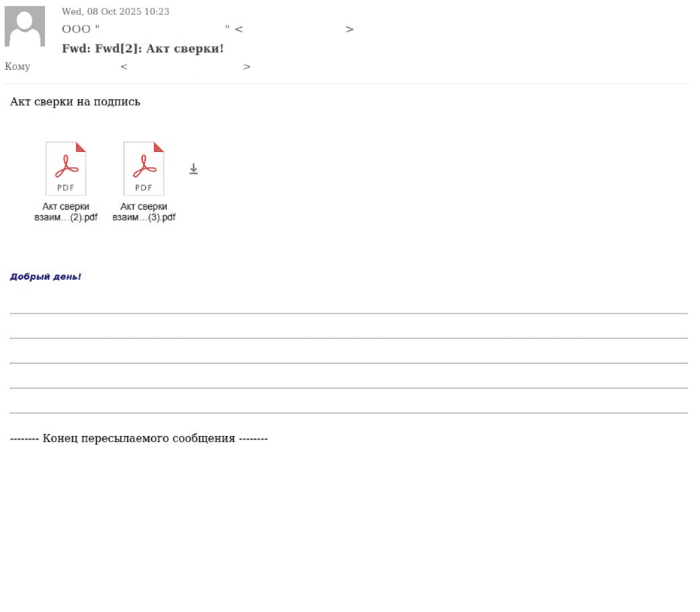Screen dimensions: 700x612
Task: Open the first PDF attachment ending (2).pdf
Action: pos(65,168)
